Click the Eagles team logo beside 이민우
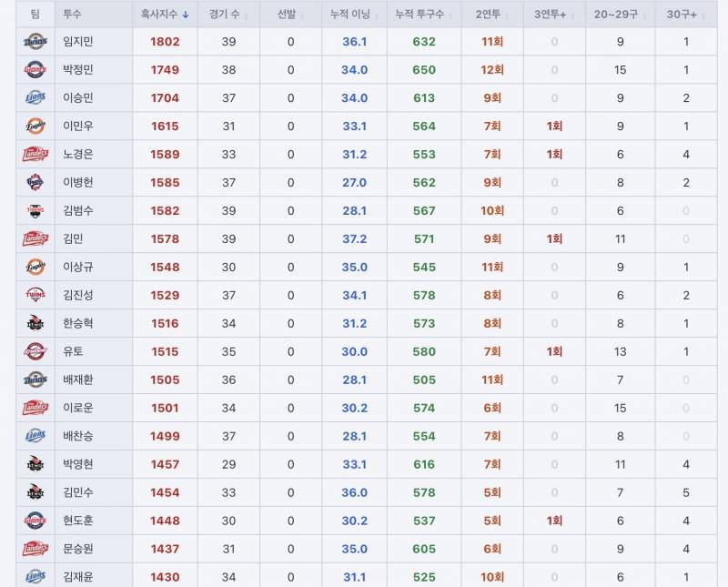Screen dimensions: 728x587 [x=35, y=127]
